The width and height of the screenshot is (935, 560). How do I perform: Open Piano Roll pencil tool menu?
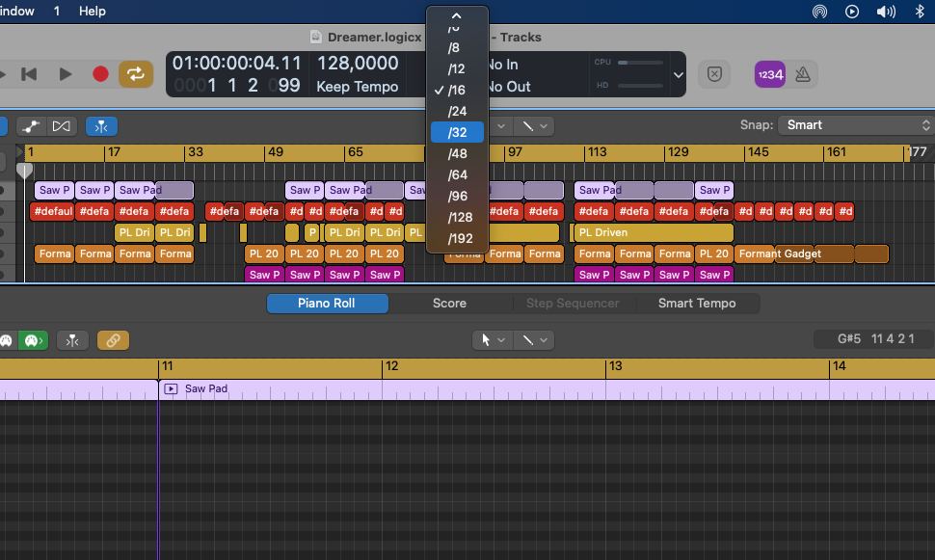point(534,340)
